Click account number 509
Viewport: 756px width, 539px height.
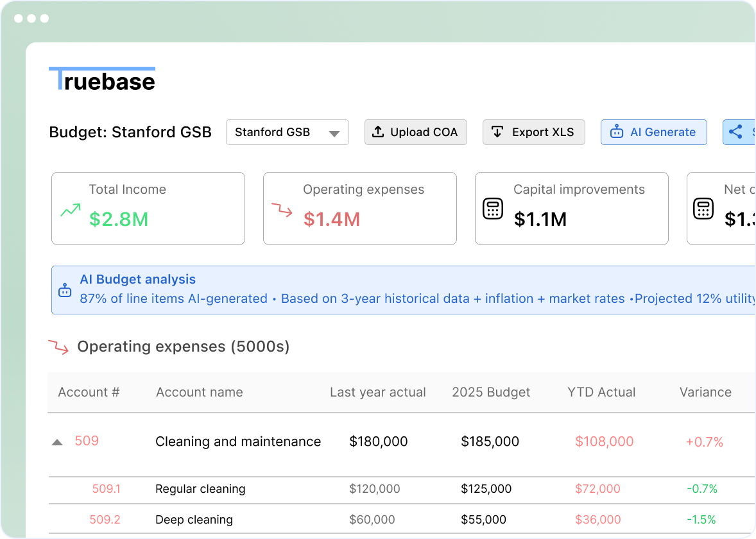(x=87, y=441)
